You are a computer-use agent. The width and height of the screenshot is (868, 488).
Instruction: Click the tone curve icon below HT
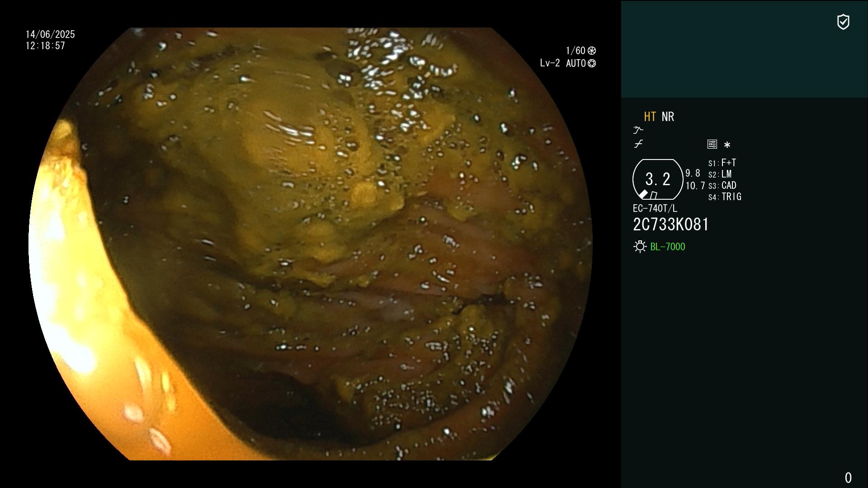coord(638,130)
